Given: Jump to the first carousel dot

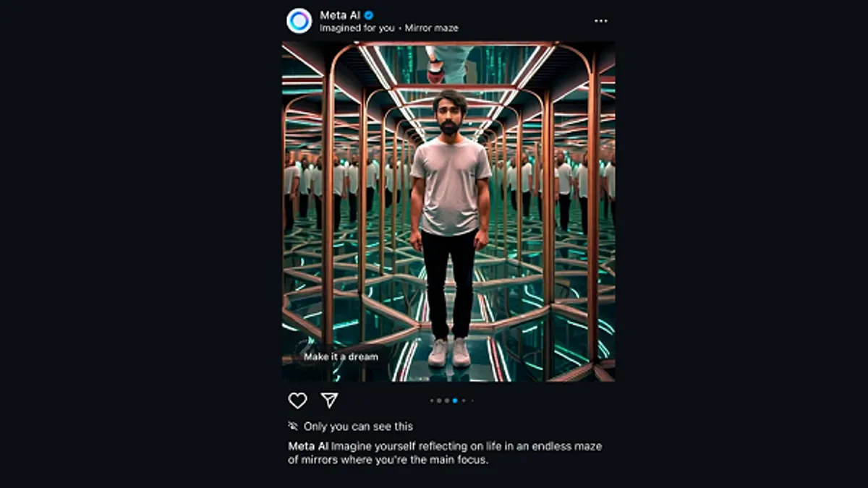Looking at the screenshot, I should (432, 401).
